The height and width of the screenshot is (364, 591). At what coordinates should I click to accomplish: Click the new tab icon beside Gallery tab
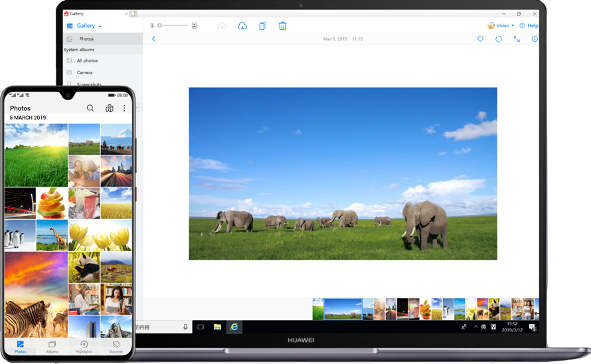click(x=133, y=13)
